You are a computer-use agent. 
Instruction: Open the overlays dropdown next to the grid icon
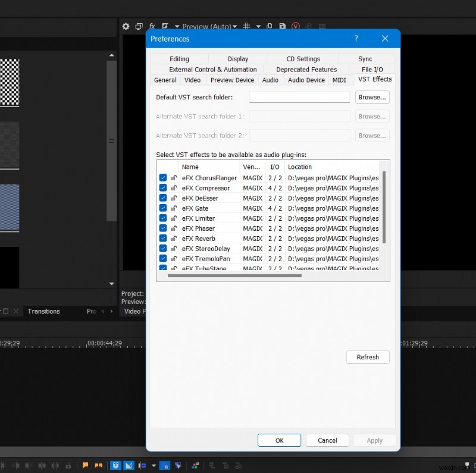(x=258, y=26)
